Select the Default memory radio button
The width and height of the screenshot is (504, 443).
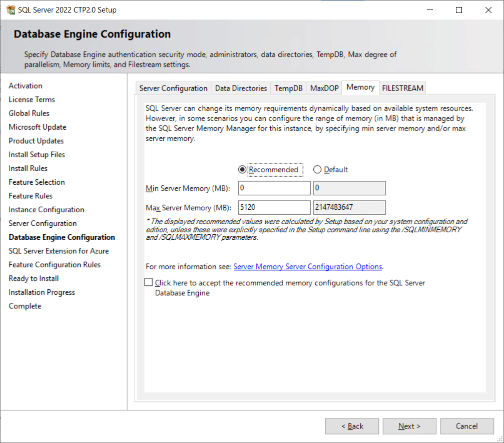(317, 170)
